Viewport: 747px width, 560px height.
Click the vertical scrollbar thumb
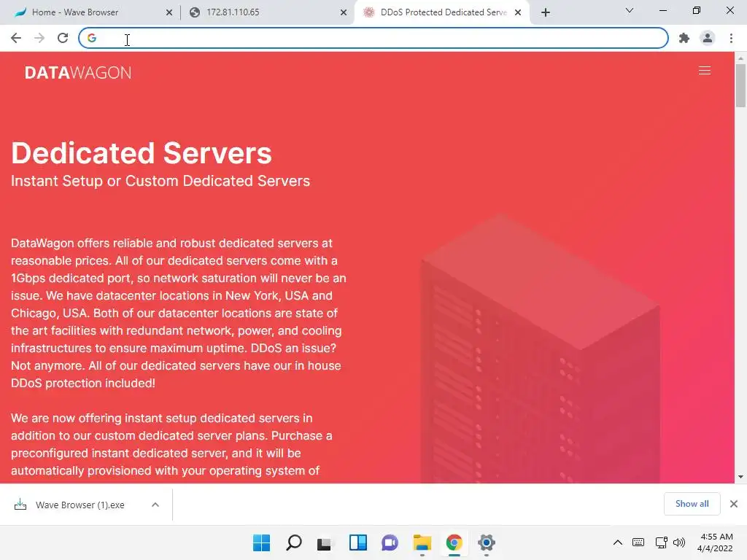[x=740, y=86]
